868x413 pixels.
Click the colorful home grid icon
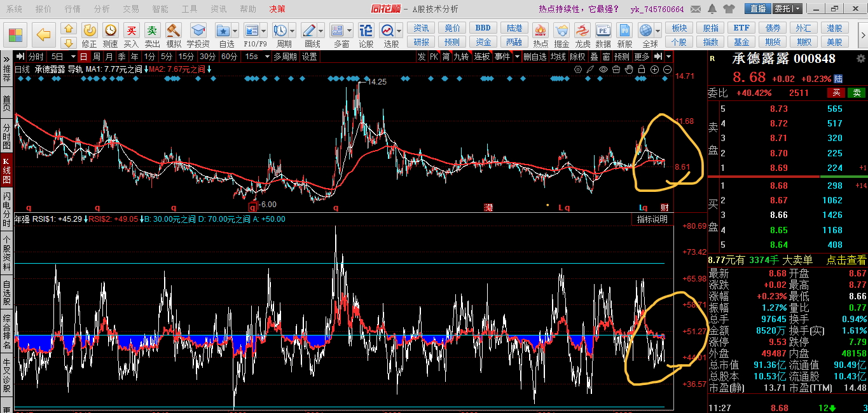[16, 34]
